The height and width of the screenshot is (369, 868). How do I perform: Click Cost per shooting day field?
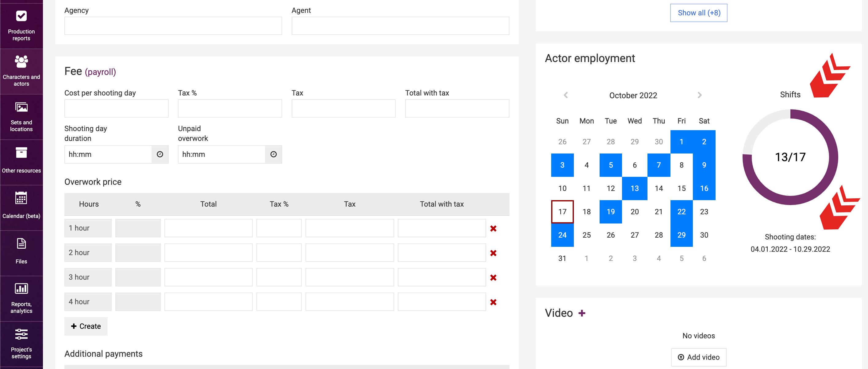pos(116,108)
